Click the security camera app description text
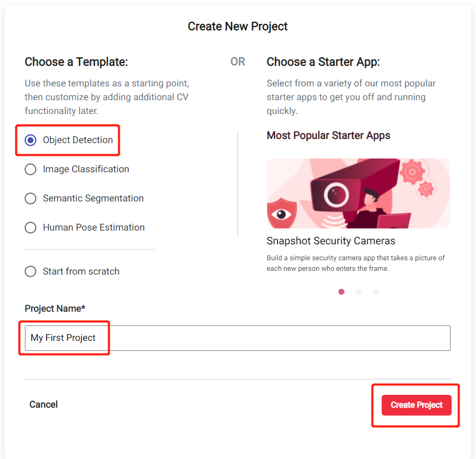 356,263
